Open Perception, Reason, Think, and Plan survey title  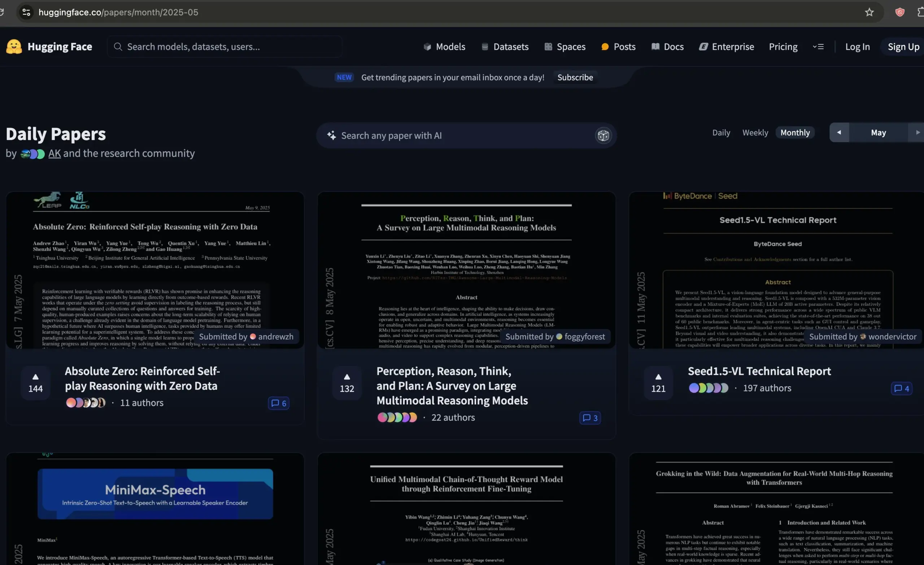point(452,386)
